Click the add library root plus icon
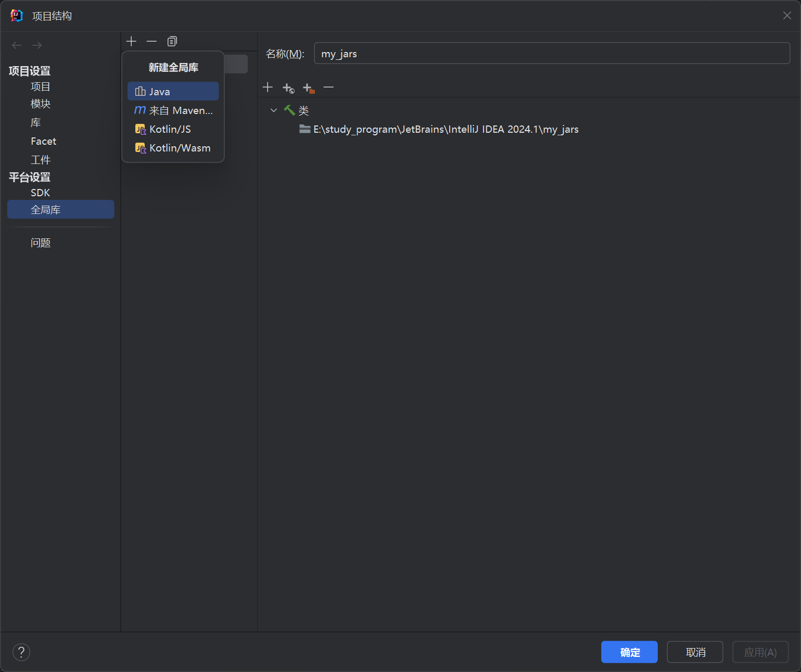Viewport: 801px width, 672px height. 268,87
